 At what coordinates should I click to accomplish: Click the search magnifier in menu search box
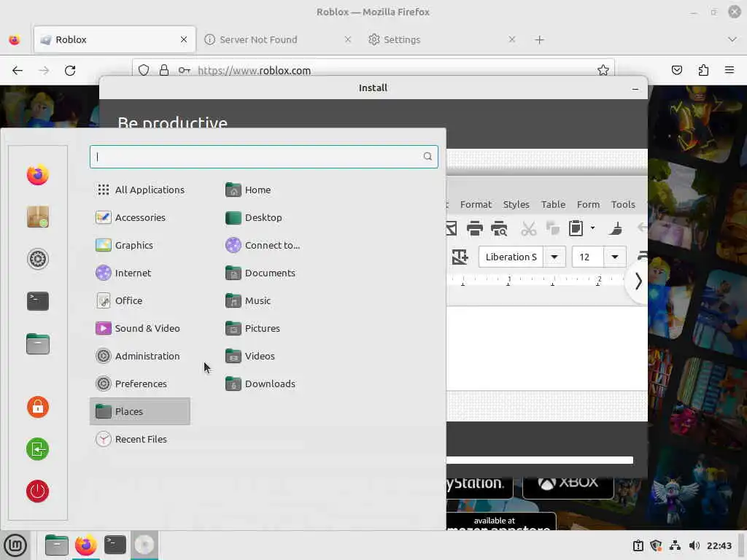click(x=427, y=156)
